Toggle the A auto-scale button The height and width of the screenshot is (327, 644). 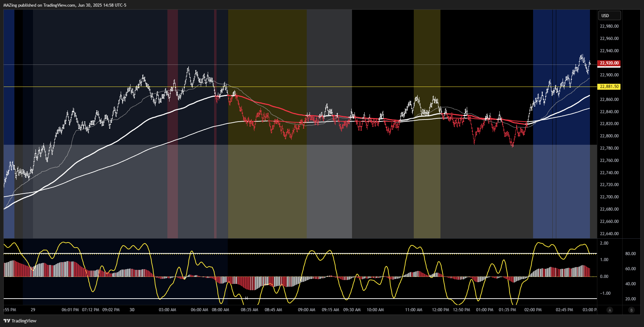click(610, 310)
